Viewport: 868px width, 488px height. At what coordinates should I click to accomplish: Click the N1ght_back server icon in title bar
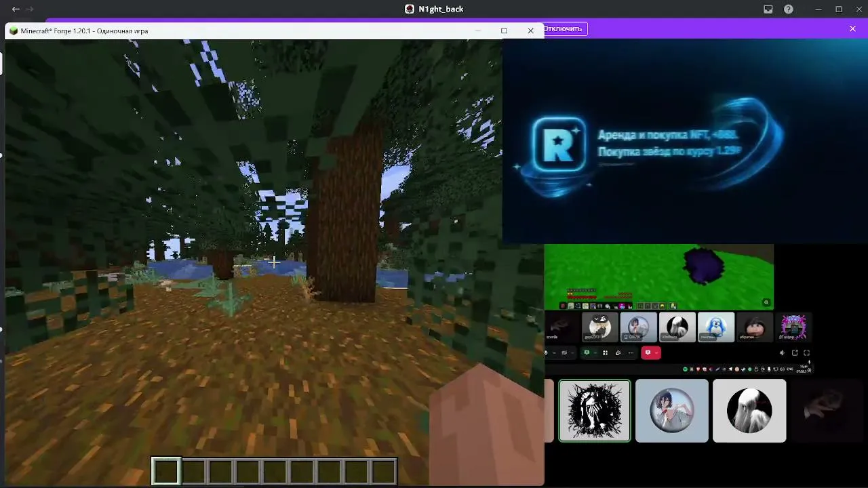(410, 9)
